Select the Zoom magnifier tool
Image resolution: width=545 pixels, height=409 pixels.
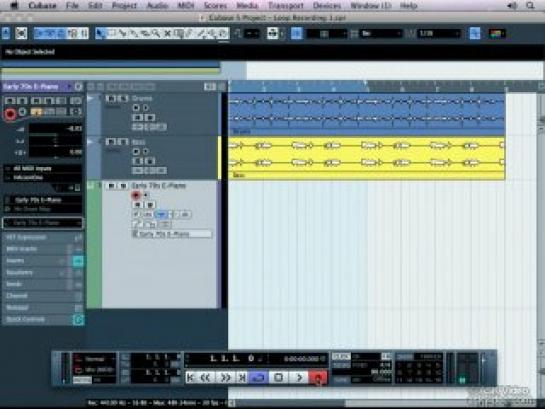(156, 34)
